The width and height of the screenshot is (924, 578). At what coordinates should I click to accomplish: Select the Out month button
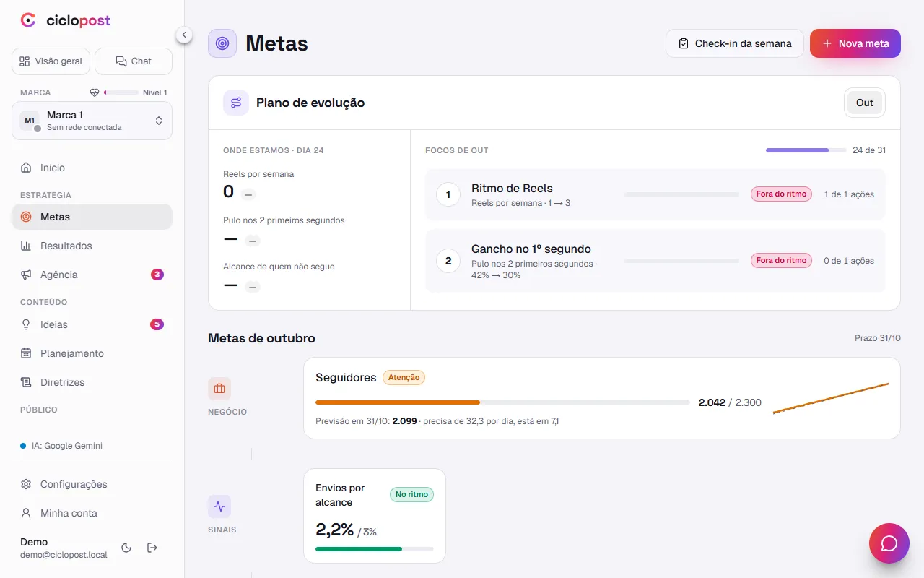865,103
